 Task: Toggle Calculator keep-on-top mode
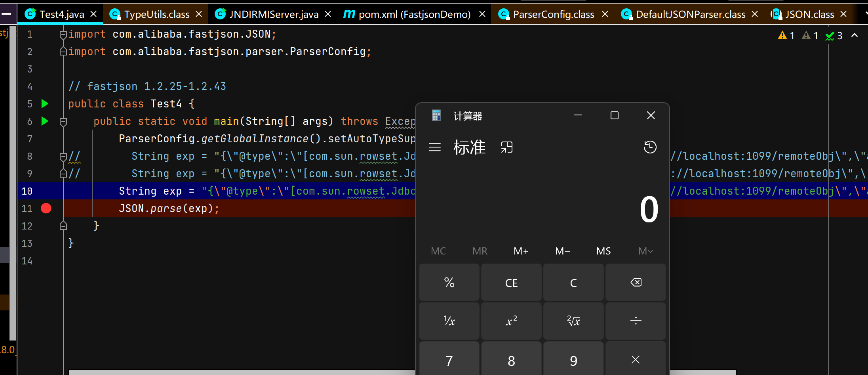coord(507,147)
